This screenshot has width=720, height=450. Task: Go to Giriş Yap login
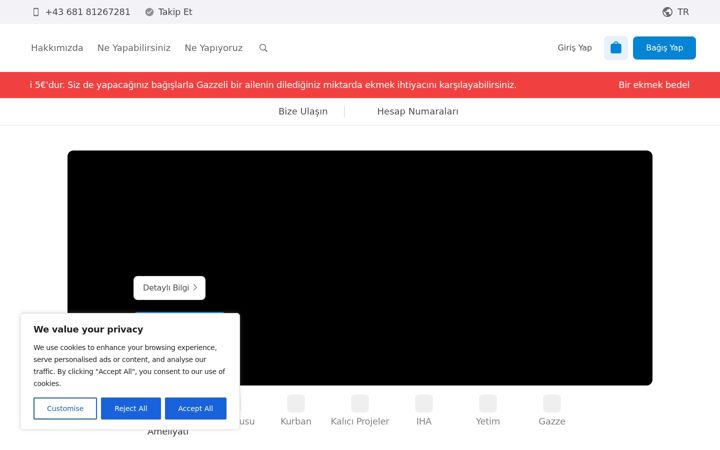click(574, 48)
